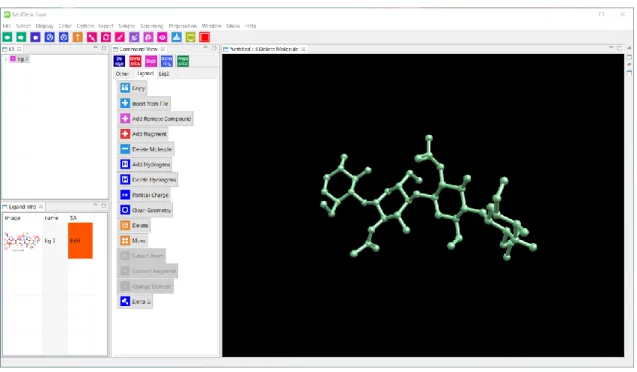Switch to the Ligand tab
Image resolution: width=637 pixels, height=372 pixels.
click(145, 74)
